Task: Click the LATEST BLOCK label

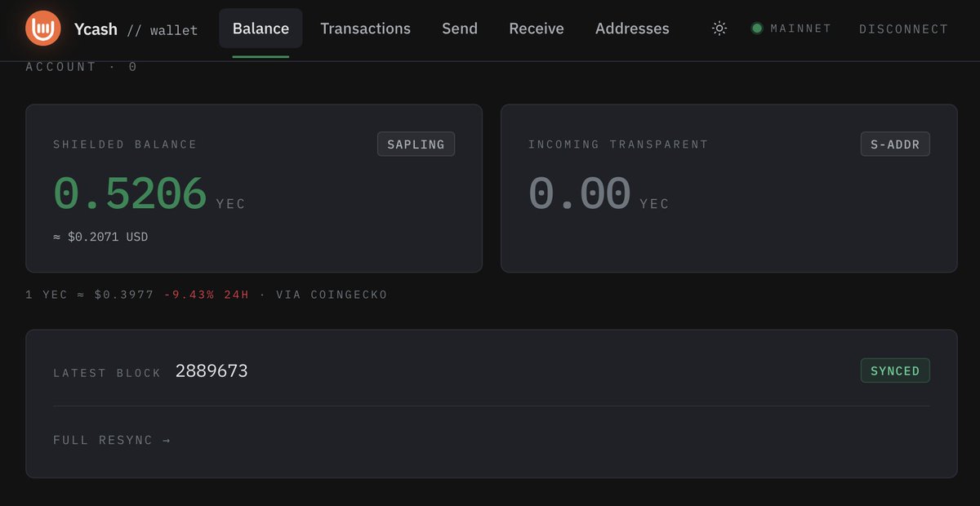Action: (x=107, y=373)
